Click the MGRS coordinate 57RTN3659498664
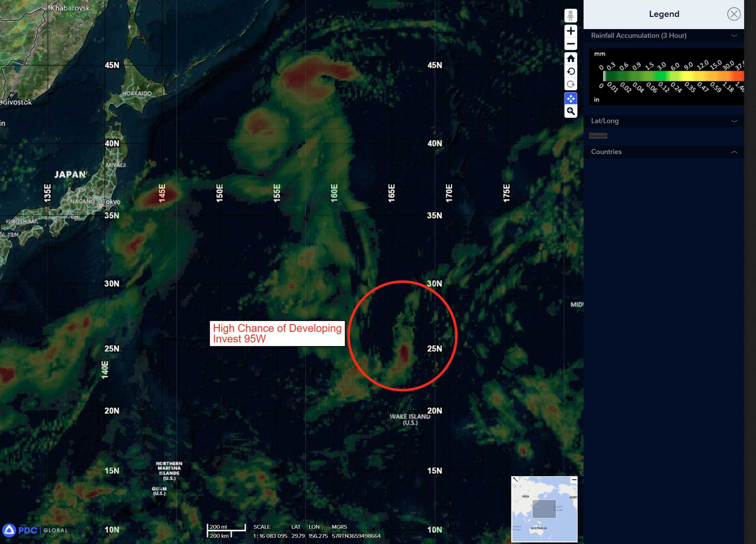This screenshot has width=756, height=544. coord(356,536)
